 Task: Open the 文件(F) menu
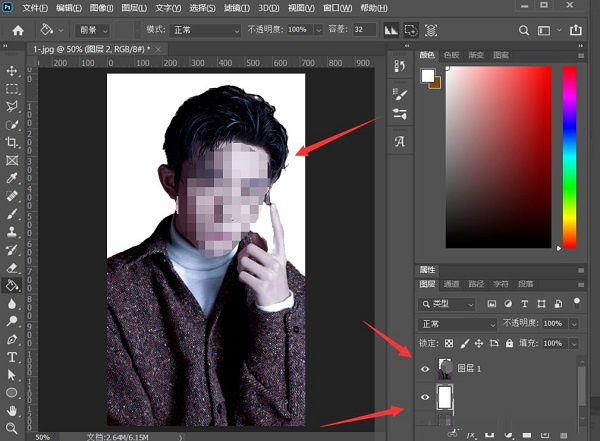click(x=35, y=8)
